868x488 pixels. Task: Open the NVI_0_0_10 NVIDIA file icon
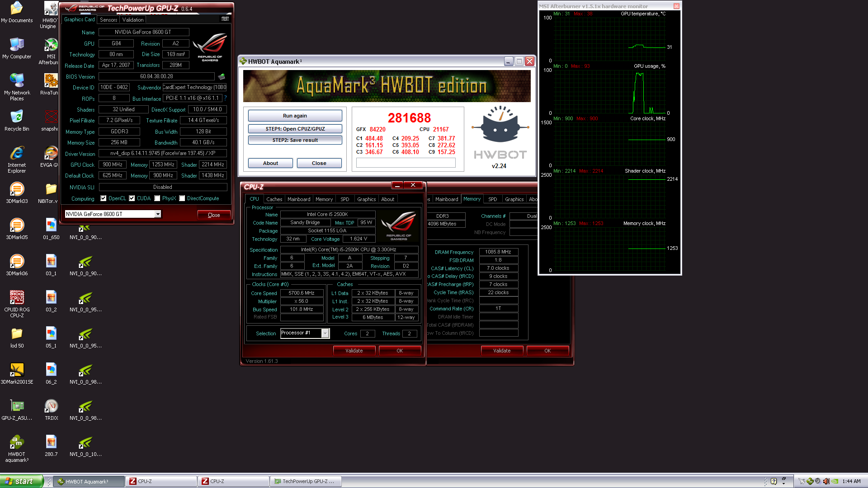pos(85,446)
